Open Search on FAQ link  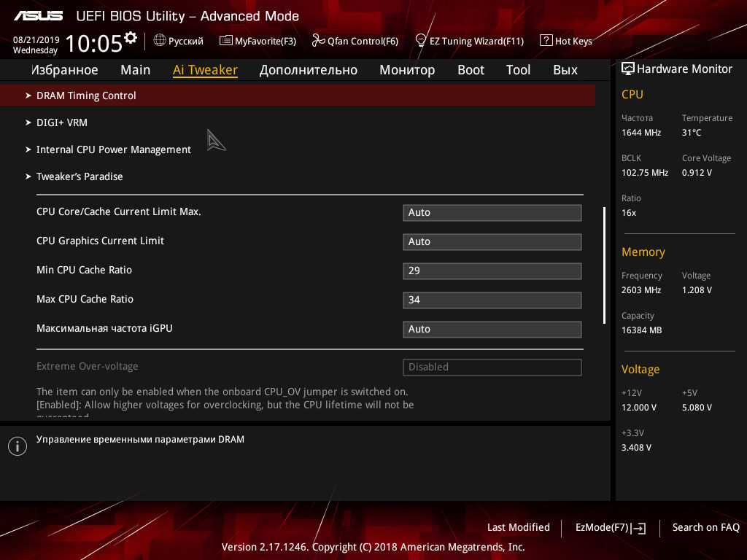(x=705, y=528)
